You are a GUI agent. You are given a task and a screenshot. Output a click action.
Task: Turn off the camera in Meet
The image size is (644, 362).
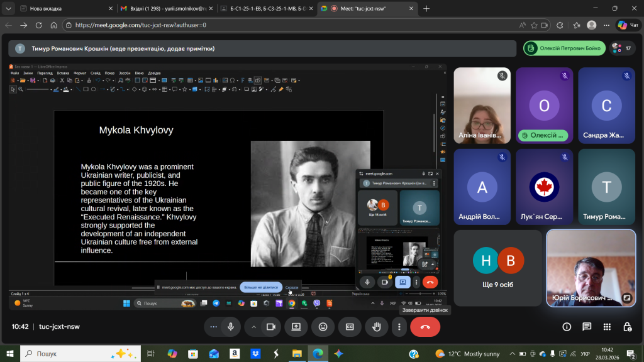coord(271,327)
